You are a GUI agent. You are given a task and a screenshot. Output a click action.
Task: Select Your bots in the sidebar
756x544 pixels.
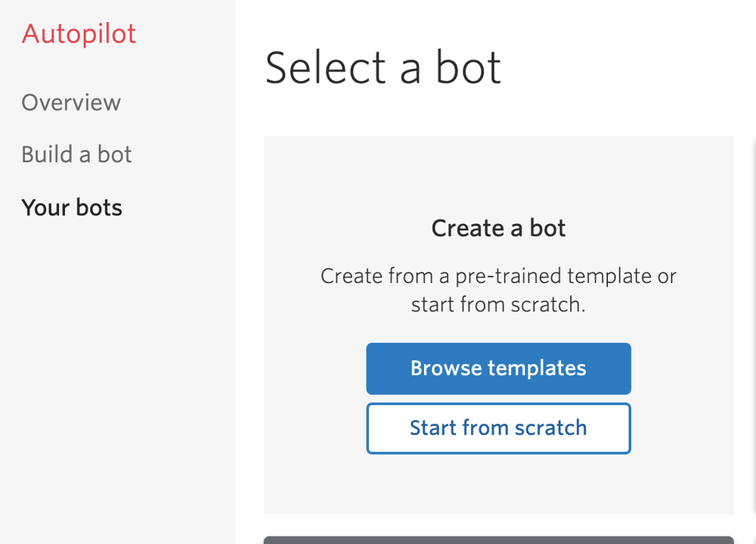click(x=72, y=208)
